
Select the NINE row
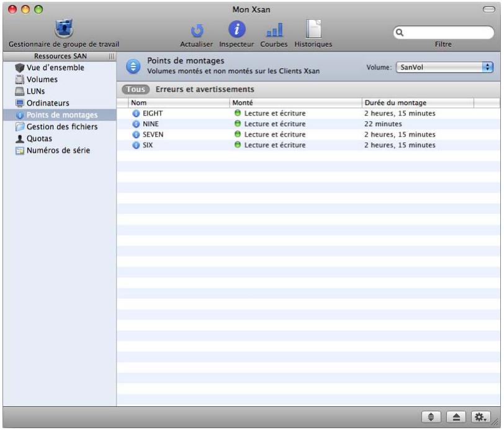click(x=308, y=124)
